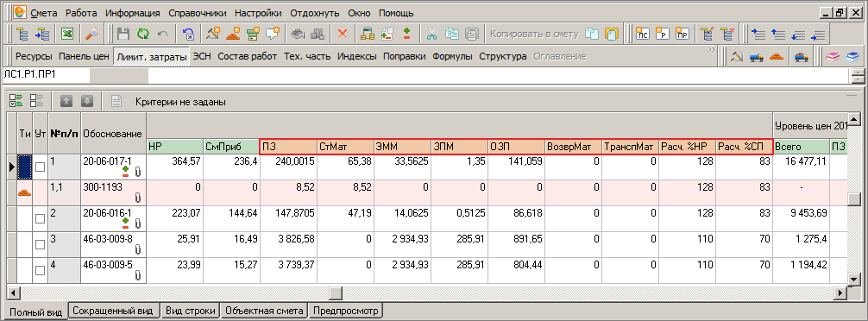This screenshot has height=321, width=868.
Task: Move row up with blue arrow lines icon
Action: [778, 35]
